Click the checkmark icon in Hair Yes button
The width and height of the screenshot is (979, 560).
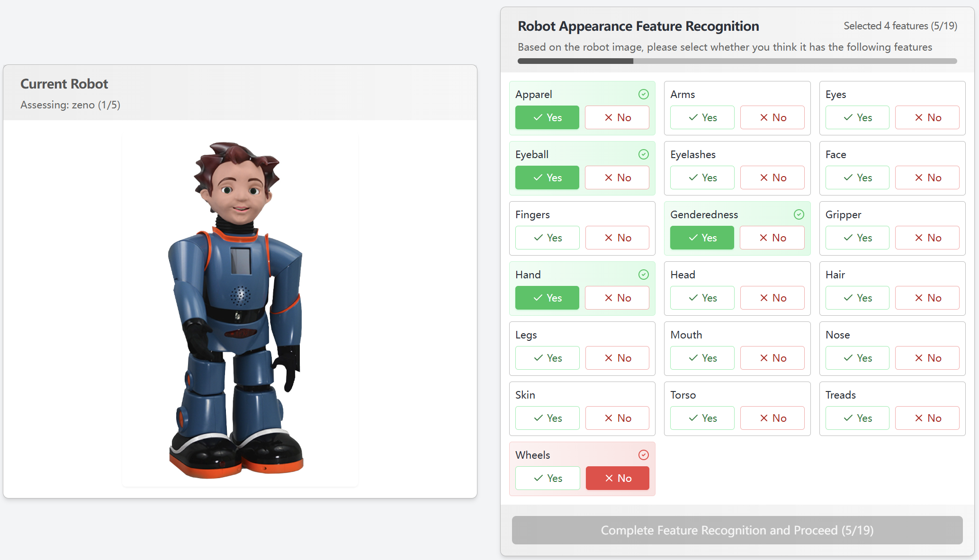(x=848, y=298)
